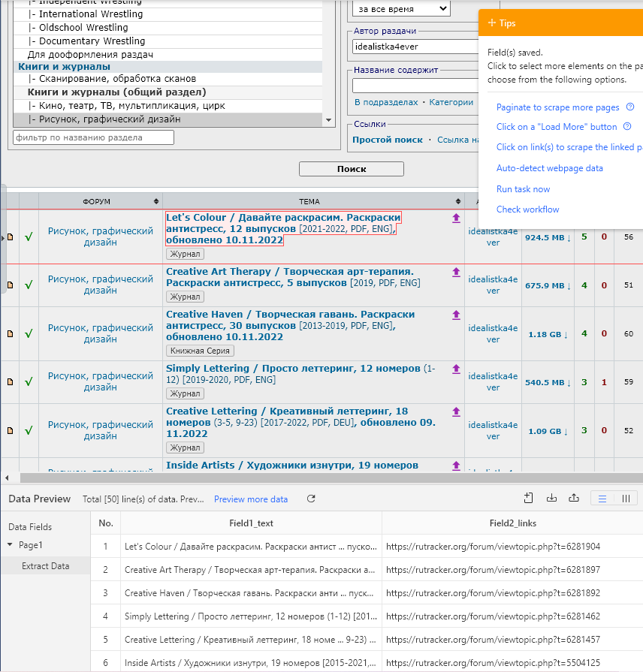Click the Поиск search button
643x672 pixels.
pyautogui.click(x=352, y=169)
